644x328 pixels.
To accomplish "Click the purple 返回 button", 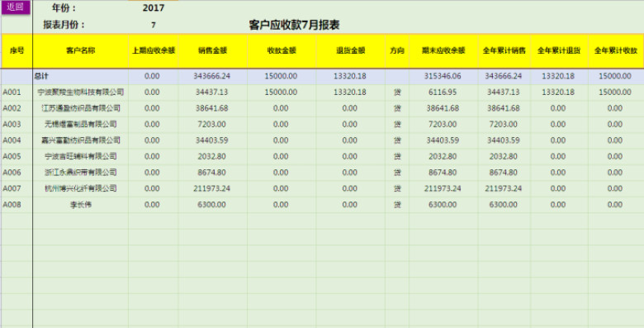I will point(16,7).
